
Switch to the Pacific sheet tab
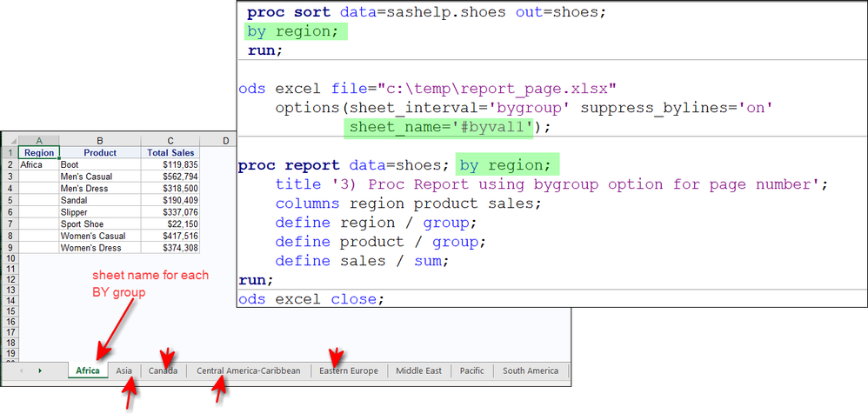click(472, 371)
